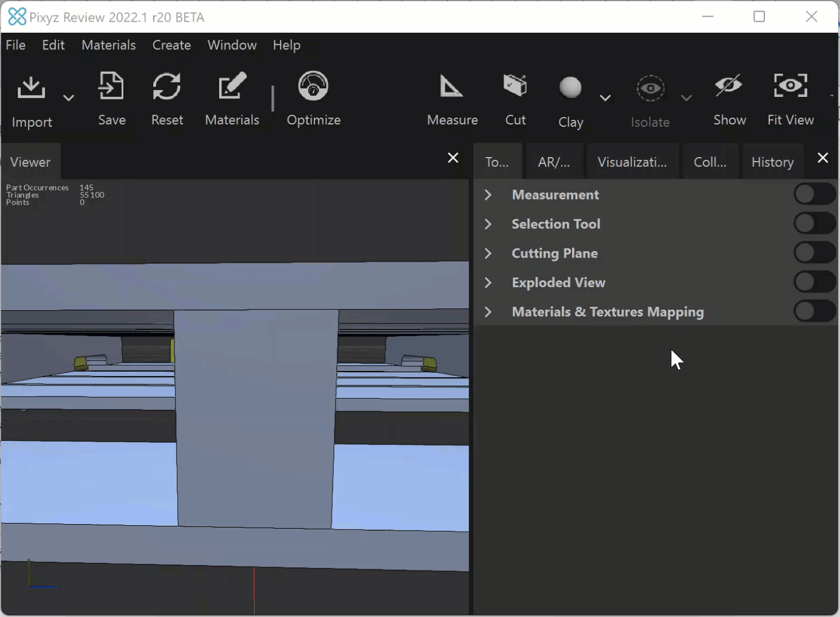Click the Isolate eye icon
The height and width of the screenshot is (617, 840).
tap(651, 88)
